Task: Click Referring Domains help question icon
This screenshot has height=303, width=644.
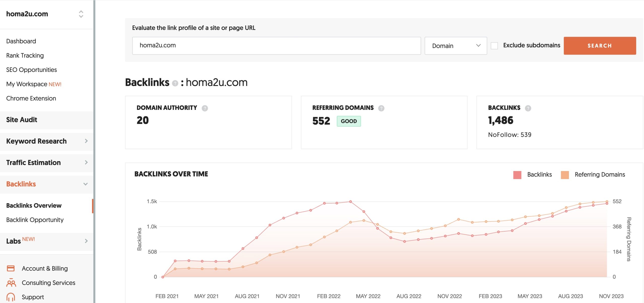Action: [381, 108]
